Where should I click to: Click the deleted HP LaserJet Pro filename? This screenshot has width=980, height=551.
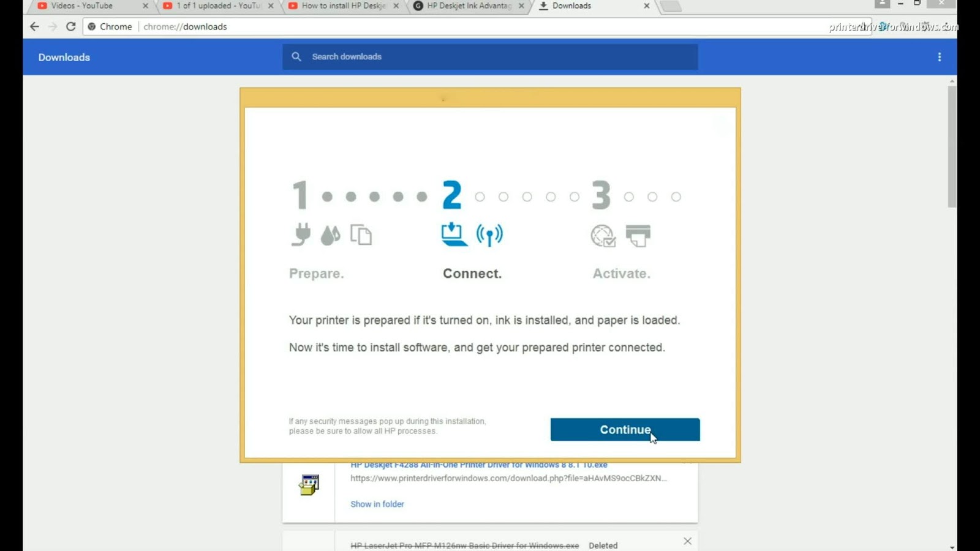pyautogui.click(x=465, y=545)
